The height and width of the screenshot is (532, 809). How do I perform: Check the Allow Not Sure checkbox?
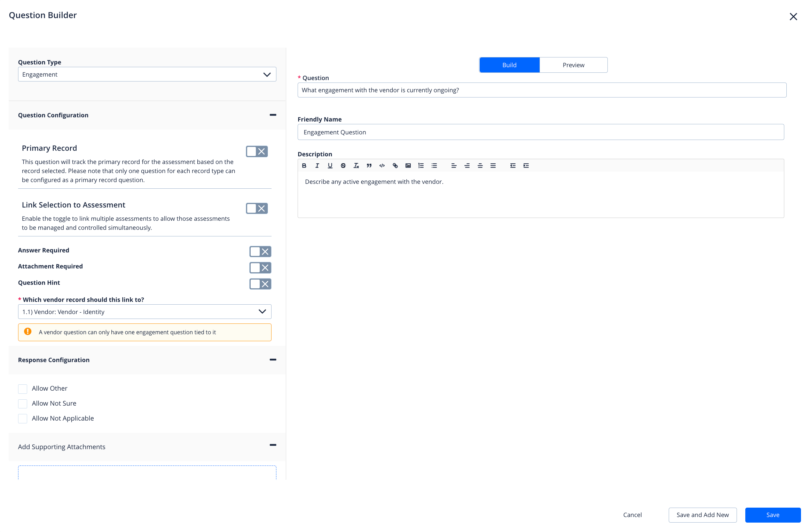point(23,404)
